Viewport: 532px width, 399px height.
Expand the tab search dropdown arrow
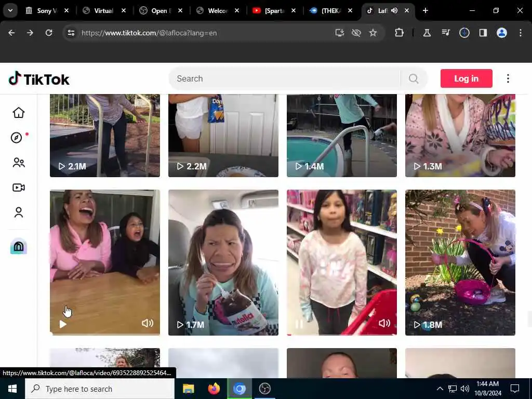tap(10, 10)
